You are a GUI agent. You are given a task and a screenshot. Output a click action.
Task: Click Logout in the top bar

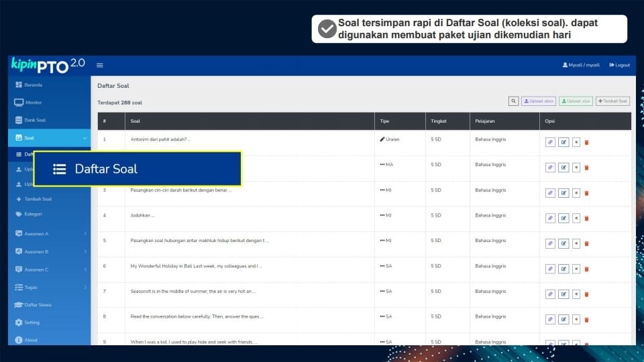click(x=619, y=65)
